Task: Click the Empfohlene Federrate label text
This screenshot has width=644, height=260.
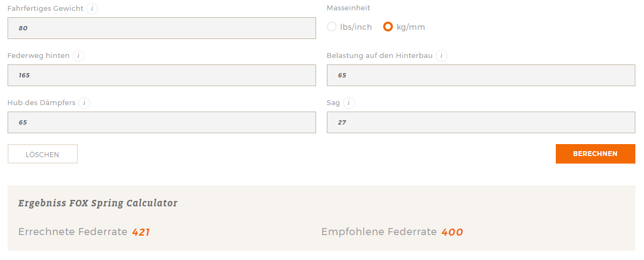Action: [x=379, y=232]
